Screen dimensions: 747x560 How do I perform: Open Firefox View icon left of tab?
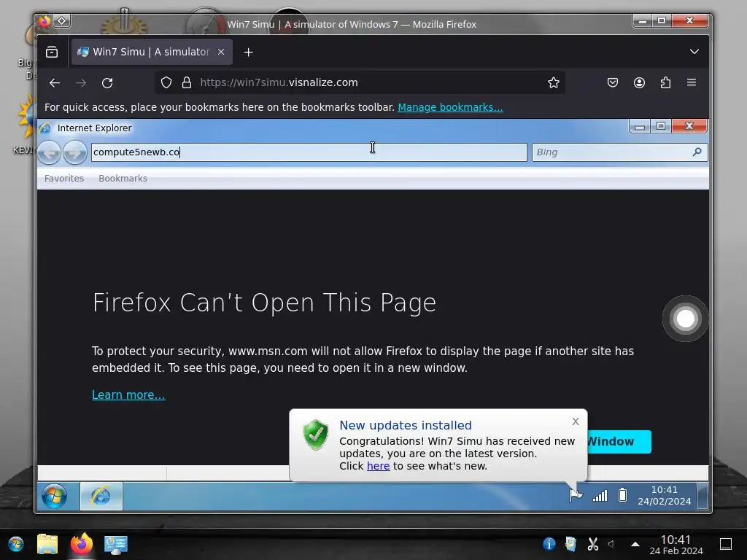coord(52,52)
